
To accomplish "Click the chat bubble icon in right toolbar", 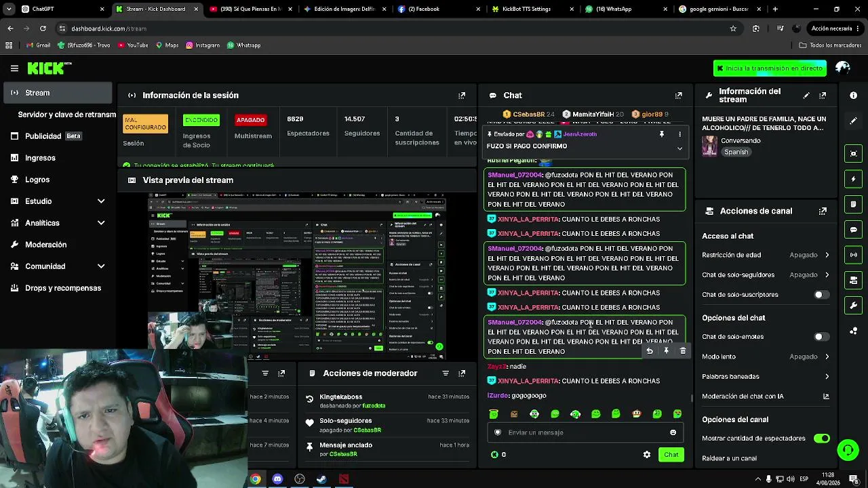I will [853, 230].
